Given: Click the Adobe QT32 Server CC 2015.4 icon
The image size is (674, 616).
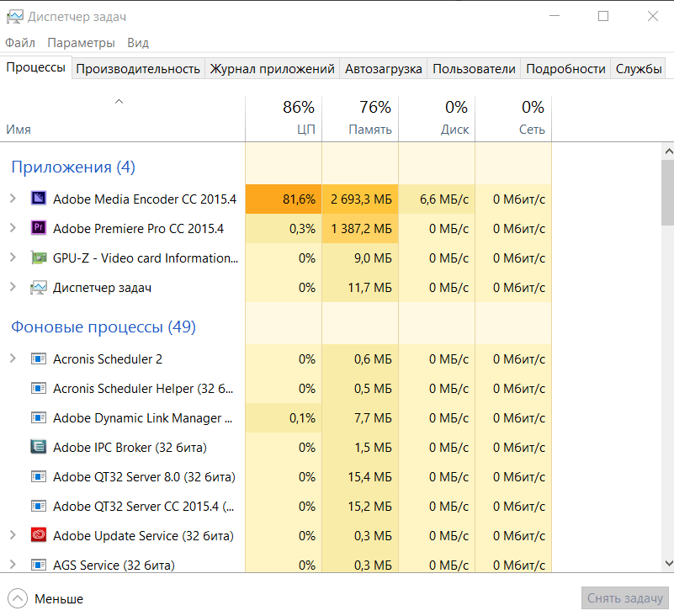Looking at the screenshot, I should (39, 506).
